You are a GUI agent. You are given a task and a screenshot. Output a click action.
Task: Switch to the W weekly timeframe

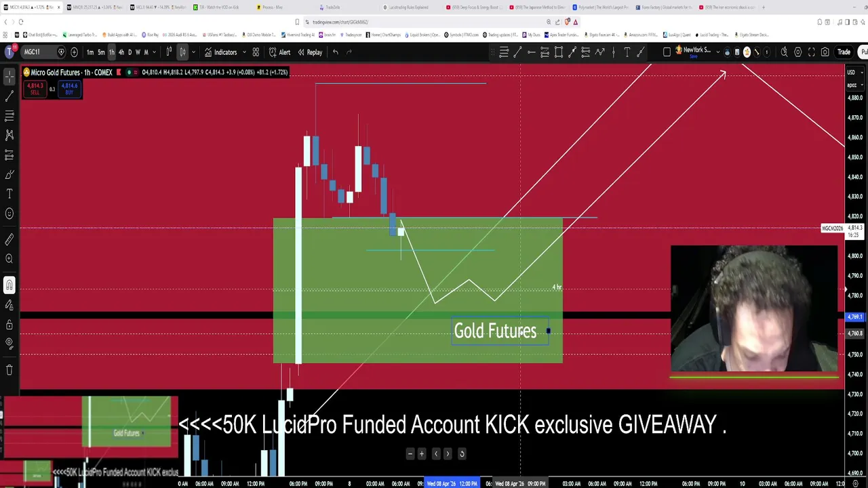[x=138, y=52]
